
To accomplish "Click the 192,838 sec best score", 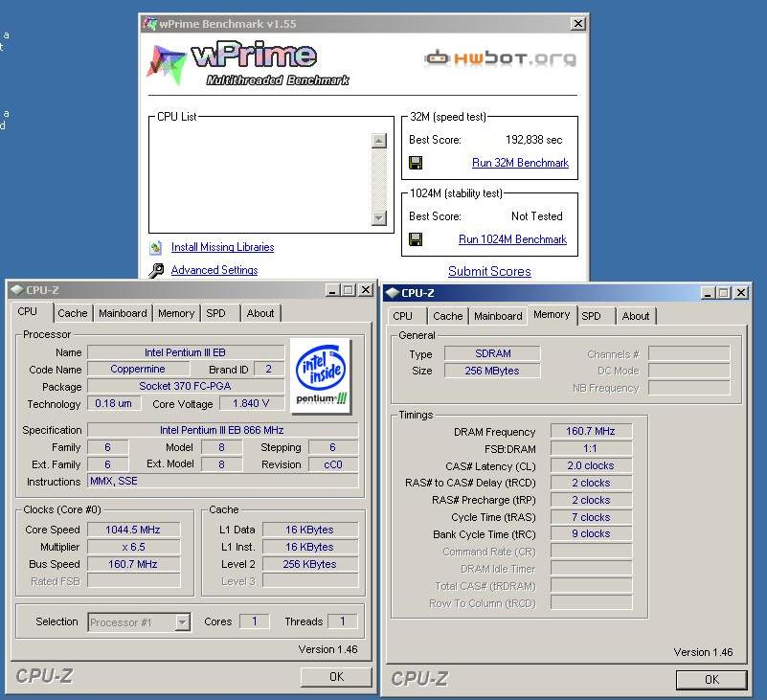I will point(533,140).
